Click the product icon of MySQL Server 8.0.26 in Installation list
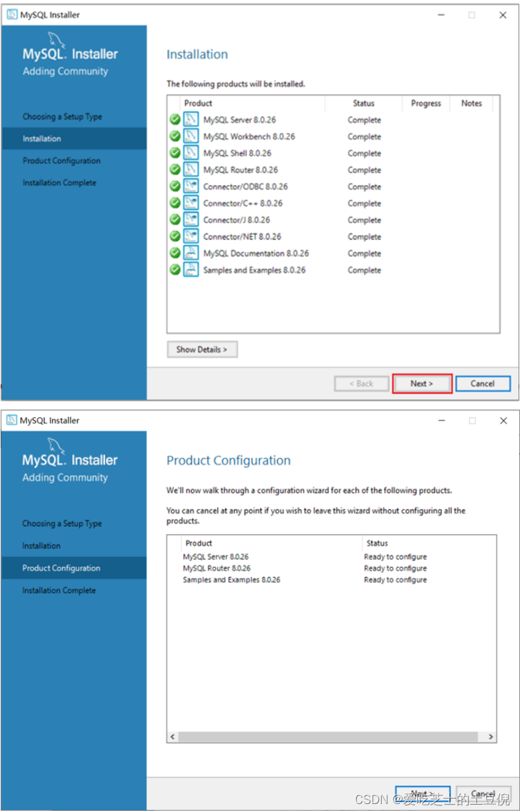The width and height of the screenshot is (520, 812). pos(191,120)
